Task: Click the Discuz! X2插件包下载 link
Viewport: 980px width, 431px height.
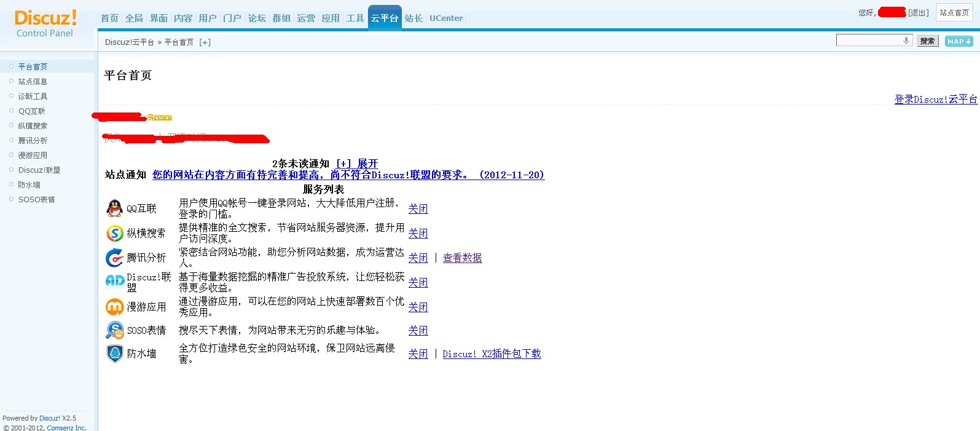Action: point(492,354)
